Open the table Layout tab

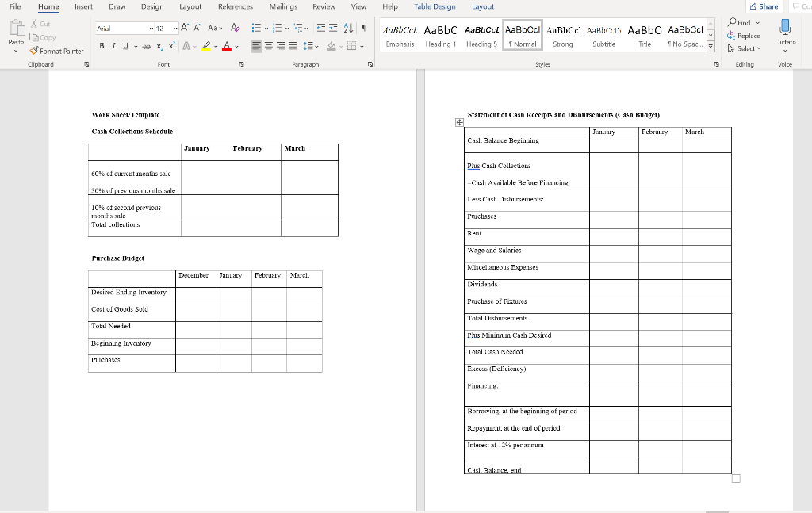click(483, 6)
